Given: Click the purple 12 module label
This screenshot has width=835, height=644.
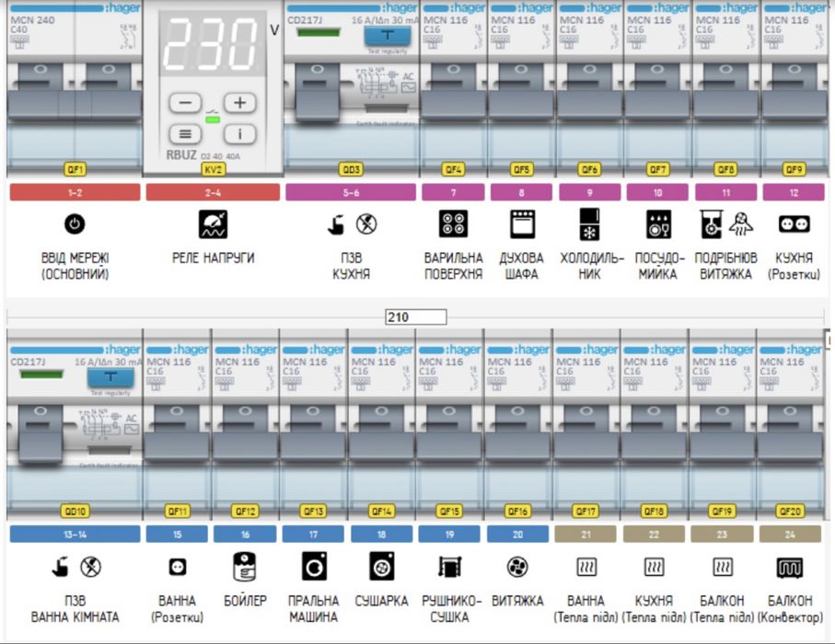Looking at the screenshot, I should pyautogui.click(x=794, y=192).
